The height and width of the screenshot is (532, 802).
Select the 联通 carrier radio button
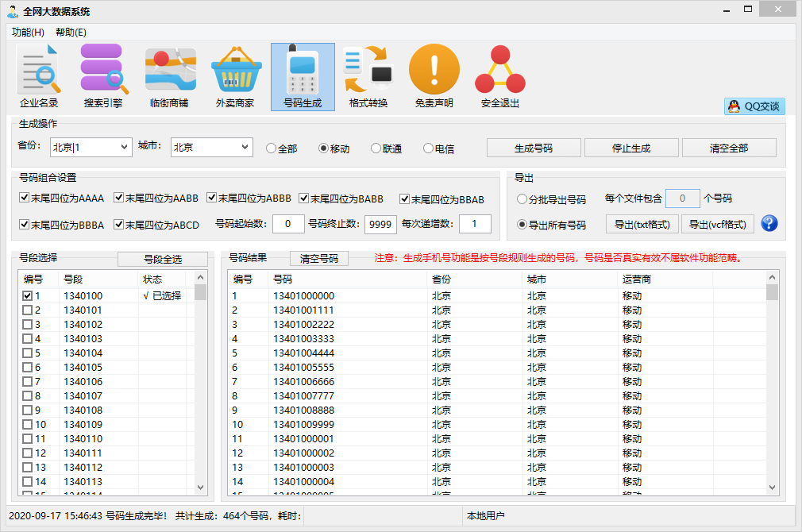pos(374,147)
